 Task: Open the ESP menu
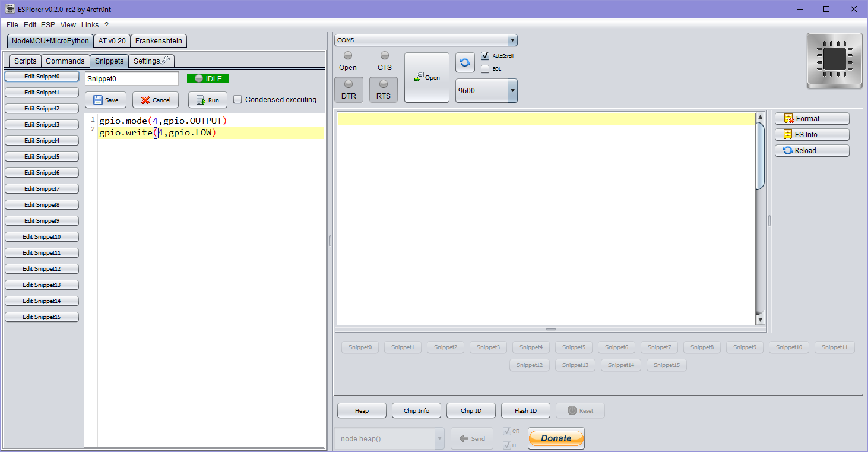tap(47, 25)
